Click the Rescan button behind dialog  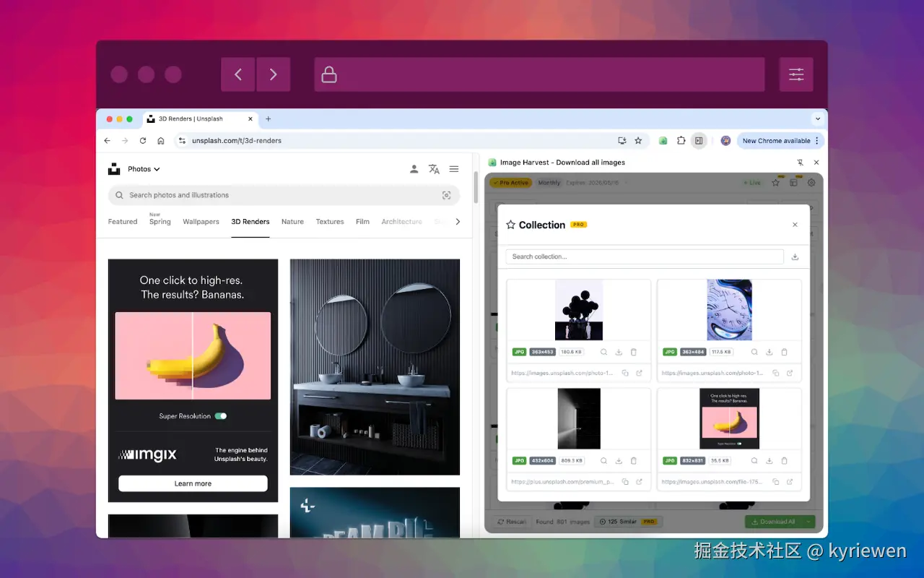click(512, 522)
